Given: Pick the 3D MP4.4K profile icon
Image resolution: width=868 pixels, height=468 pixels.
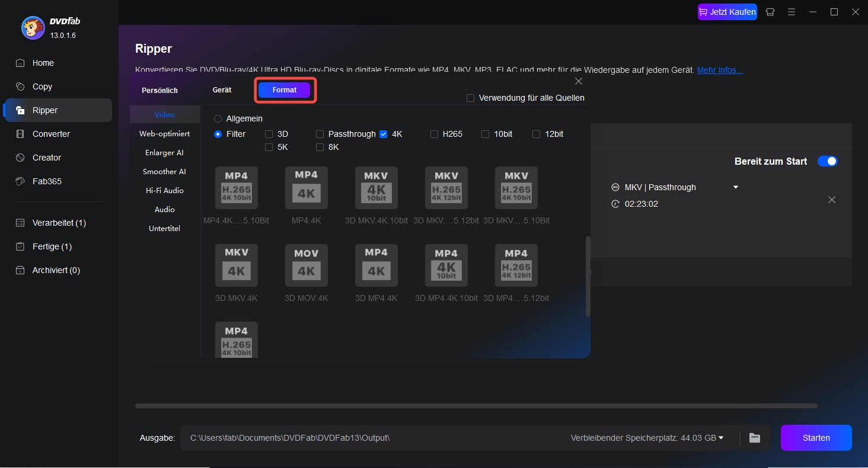Looking at the screenshot, I should coord(376,265).
